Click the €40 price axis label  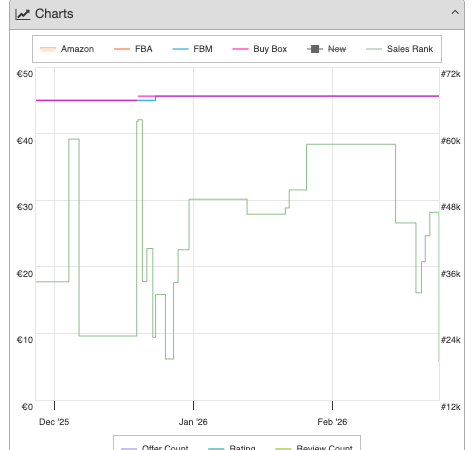point(25,141)
